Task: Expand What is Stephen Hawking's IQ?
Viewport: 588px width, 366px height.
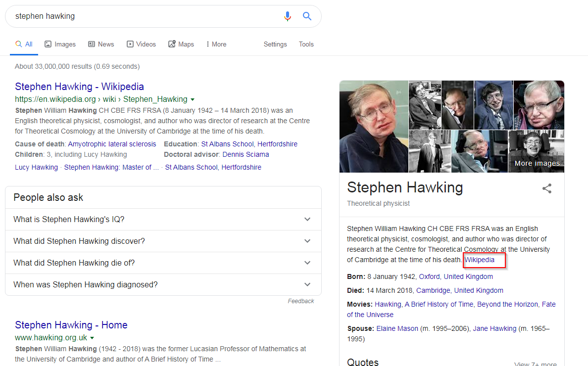Action: [163, 219]
